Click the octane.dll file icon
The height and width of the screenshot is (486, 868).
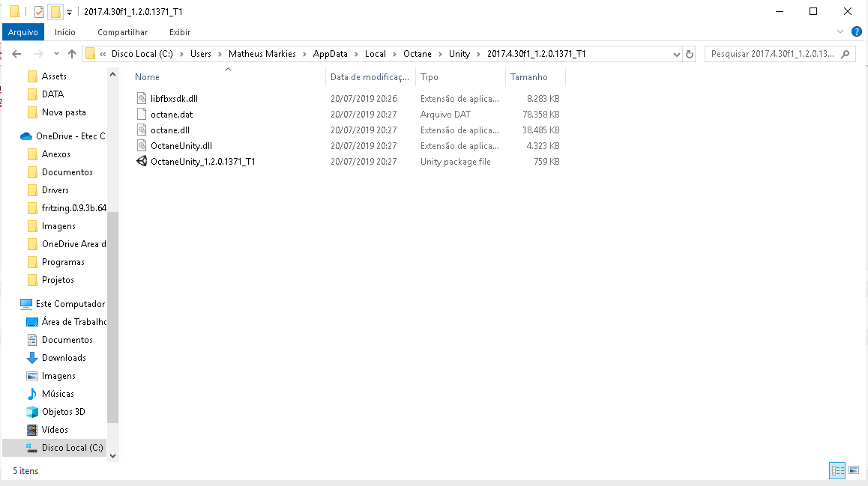pyautogui.click(x=142, y=130)
